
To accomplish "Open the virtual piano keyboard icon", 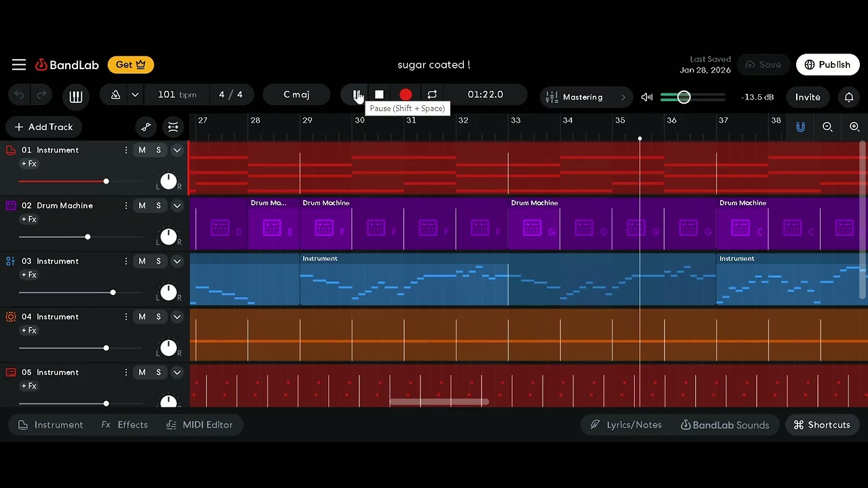I will [76, 97].
